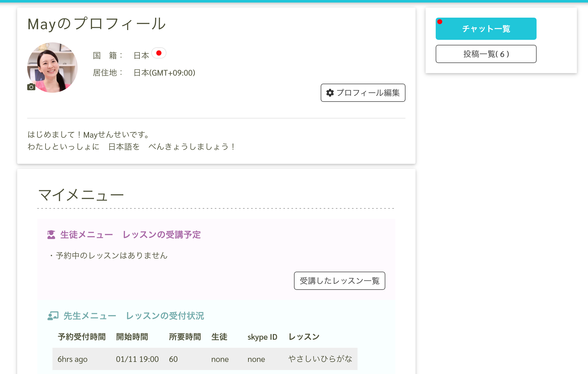This screenshot has height=374, width=588.
Task: Click the 受講したレッスン一覧 button
Action: click(339, 281)
